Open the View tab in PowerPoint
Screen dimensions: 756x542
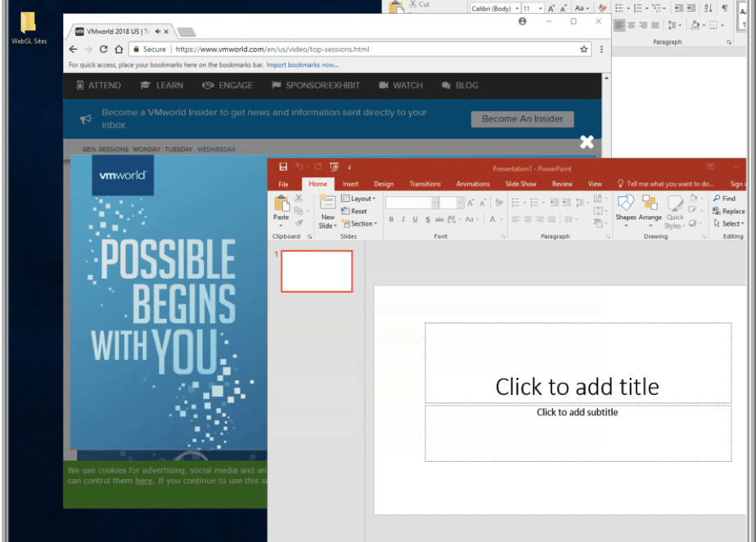(x=595, y=184)
